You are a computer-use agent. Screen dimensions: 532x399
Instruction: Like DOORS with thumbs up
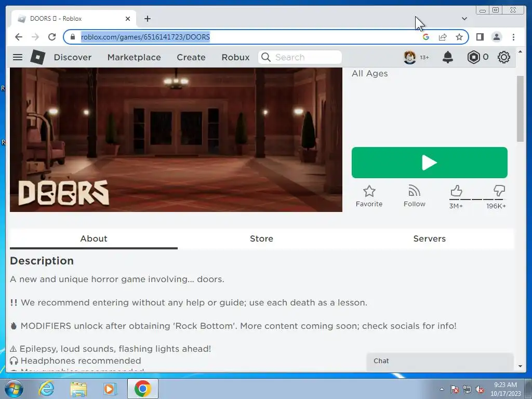tap(456, 191)
